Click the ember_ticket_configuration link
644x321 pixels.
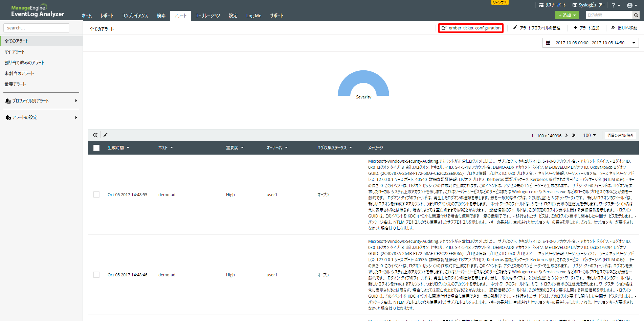[x=471, y=28]
